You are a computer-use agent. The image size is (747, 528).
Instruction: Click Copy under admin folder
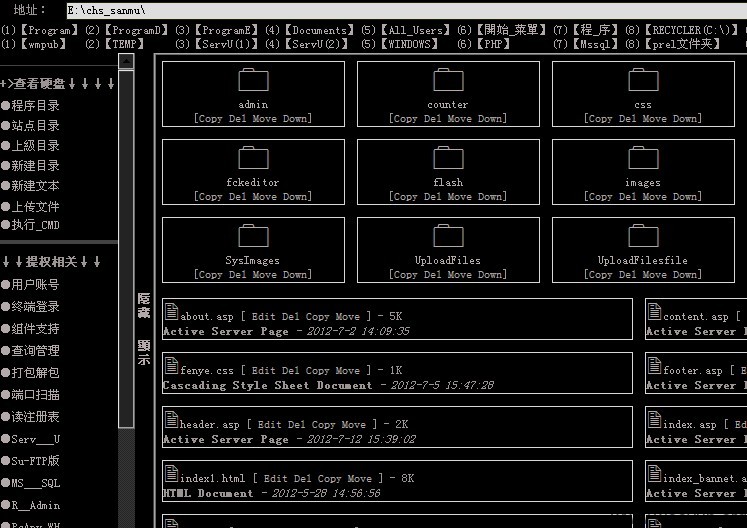point(210,119)
